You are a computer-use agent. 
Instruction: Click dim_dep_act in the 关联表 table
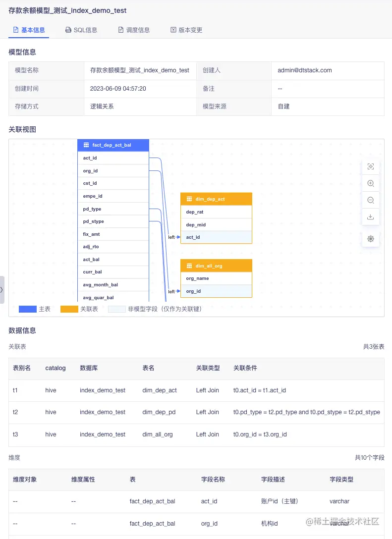tap(160, 390)
